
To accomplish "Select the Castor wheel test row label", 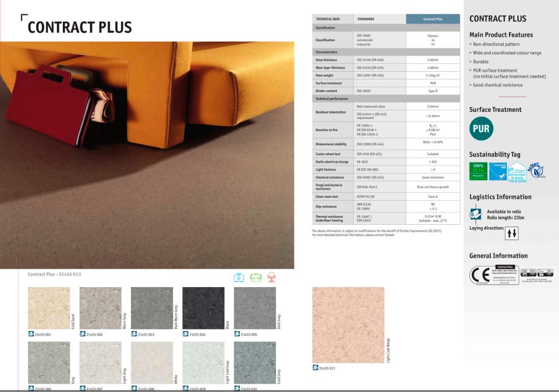I will pos(328,154).
